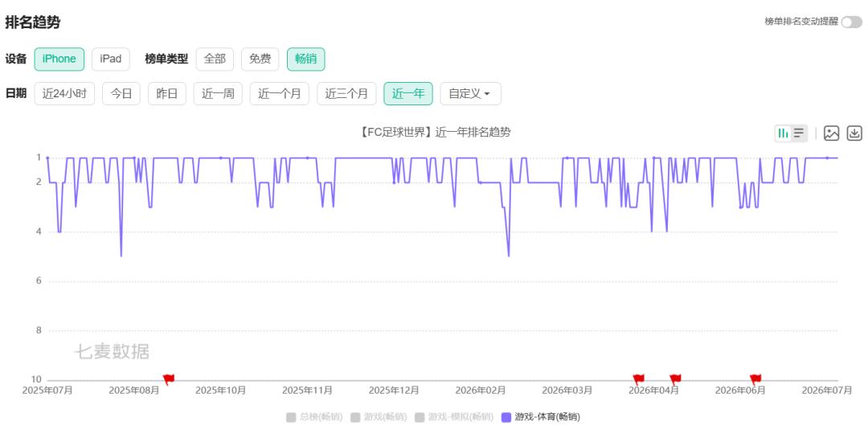Switch to bar chart view icon

click(783, 133)
